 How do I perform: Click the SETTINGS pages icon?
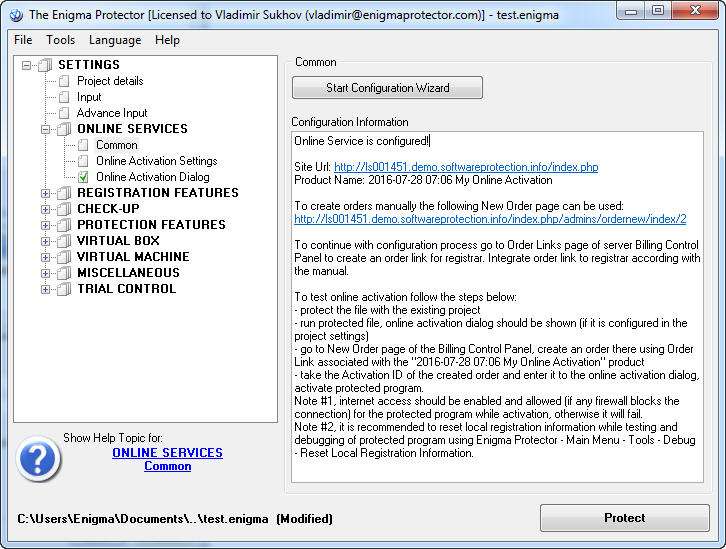pos(45,65)
